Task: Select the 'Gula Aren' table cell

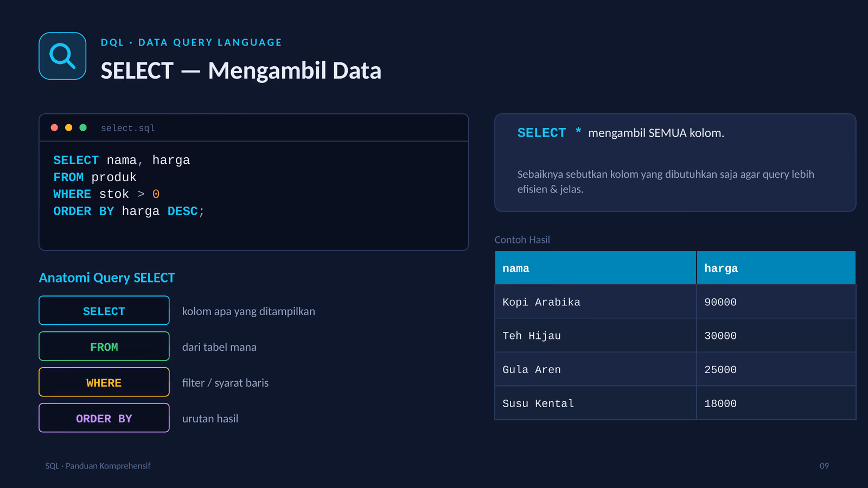Action: pos(596,369)
